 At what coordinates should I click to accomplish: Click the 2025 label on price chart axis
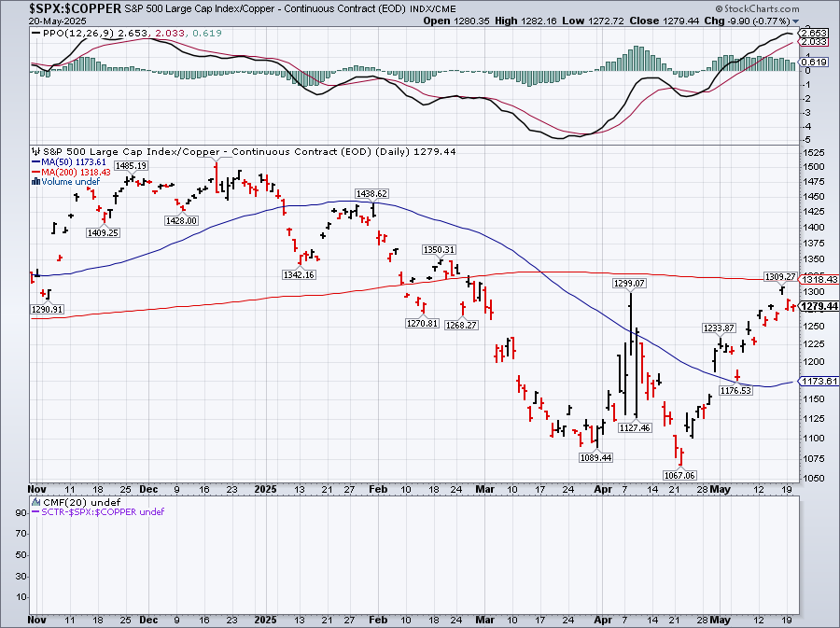click(268, 488)
